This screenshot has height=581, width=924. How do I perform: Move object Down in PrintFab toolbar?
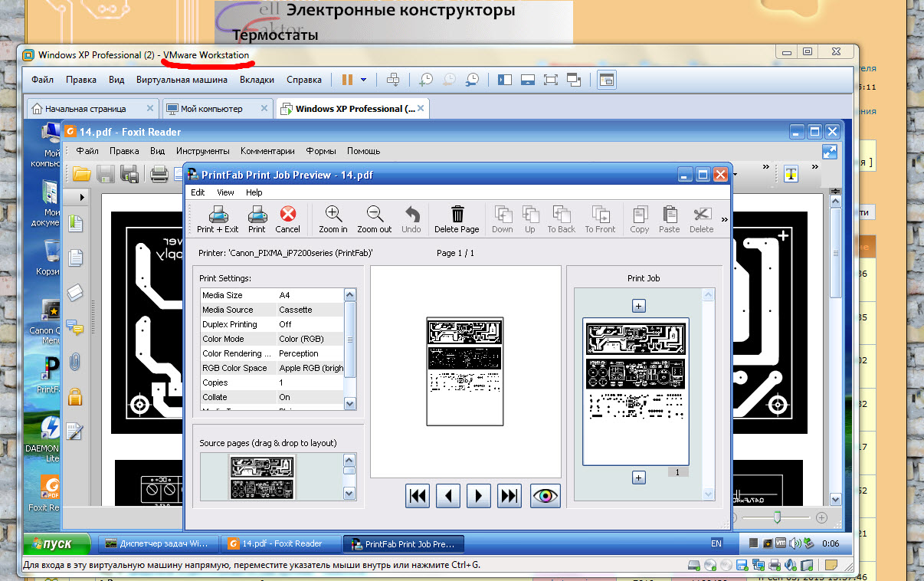[503, 219]
